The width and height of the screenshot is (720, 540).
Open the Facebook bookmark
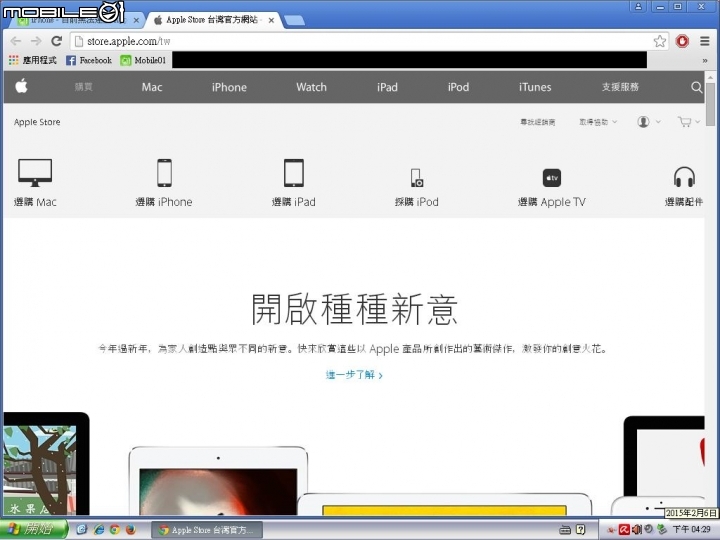click(x=89, y=60)
